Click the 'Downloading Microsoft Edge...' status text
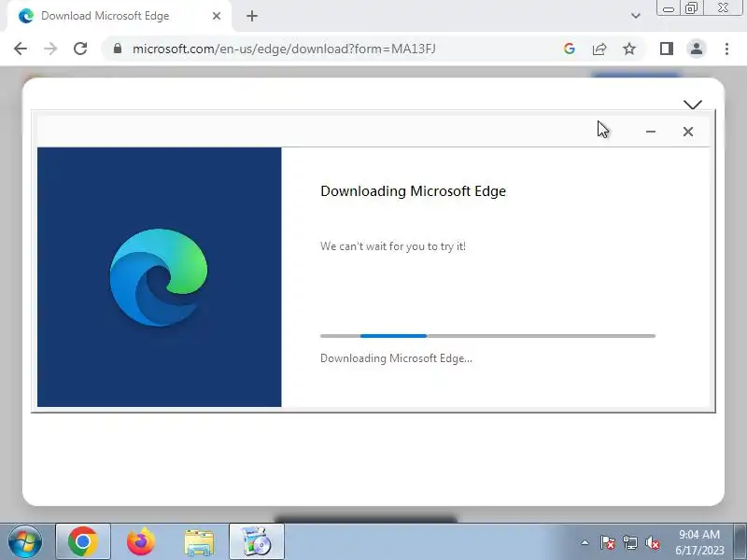This screenshot has height=560, width=747. tap(396, 358)
